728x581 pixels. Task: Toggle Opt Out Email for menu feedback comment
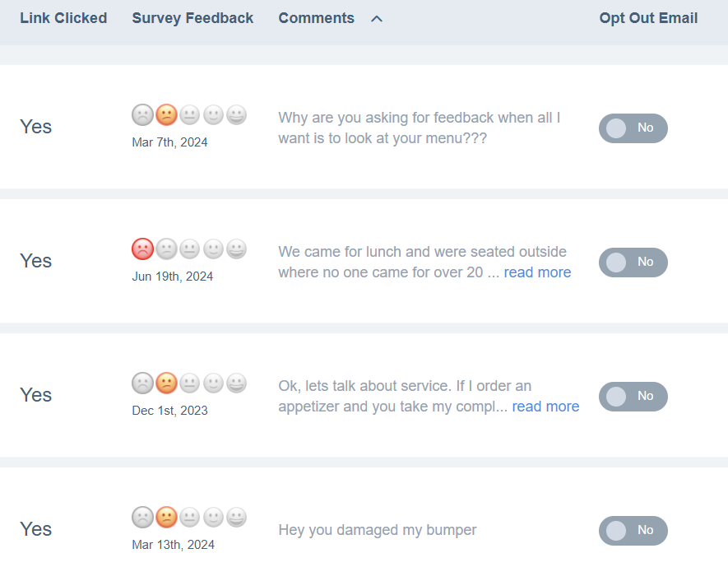click(x=633, y=128)
